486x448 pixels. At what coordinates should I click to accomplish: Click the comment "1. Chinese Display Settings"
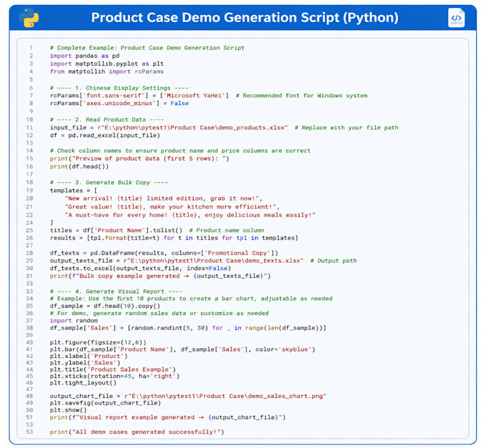[119, 88]
